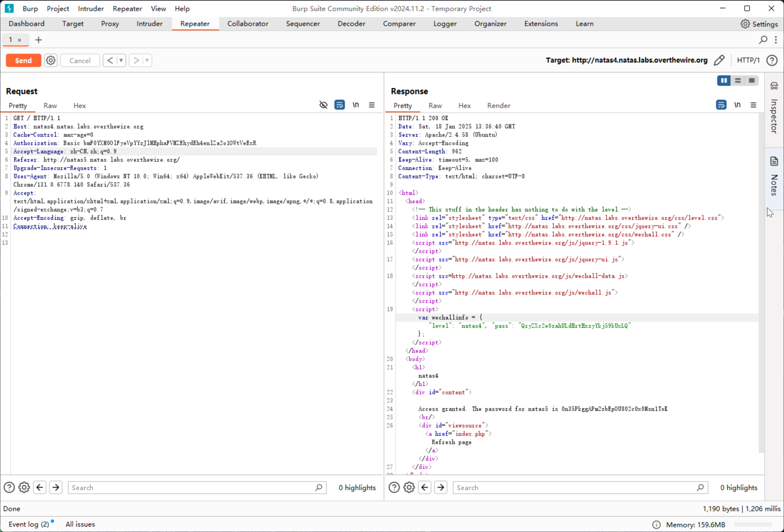The height and width of the screenshot is (532, 784).
Task: Click Response search help question icon
Action: 394,488
